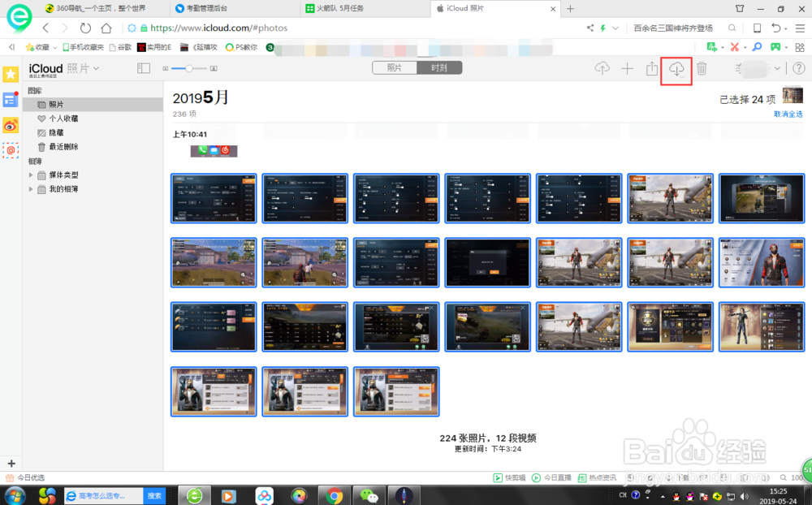The image size is (812, 505).
Task: Open 最近删除 in the sidebar
Action: [63, 147]
